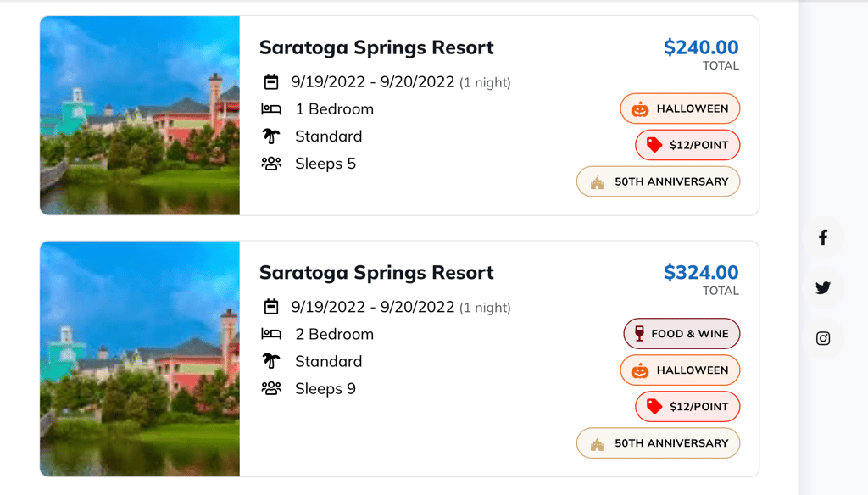868x495 pixels.
Task: Select the first Saratoga Springs Resort title
Action: pos(376,47)
